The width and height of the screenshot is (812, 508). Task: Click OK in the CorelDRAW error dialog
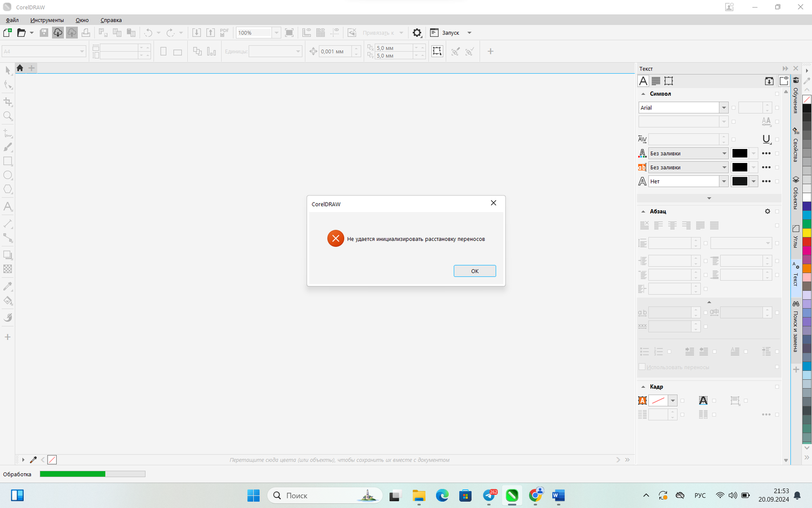[475, 271]
